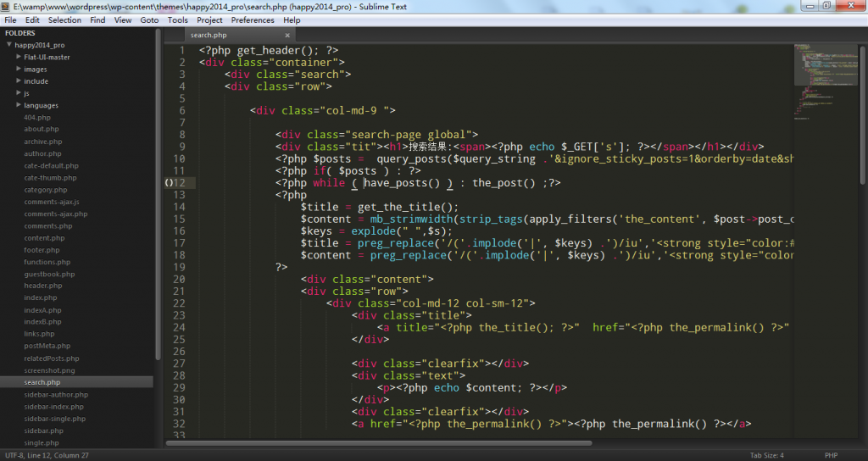Click have_posts() on line 12
This screenshot has height=461, width=868.
[x=401, y=183]
